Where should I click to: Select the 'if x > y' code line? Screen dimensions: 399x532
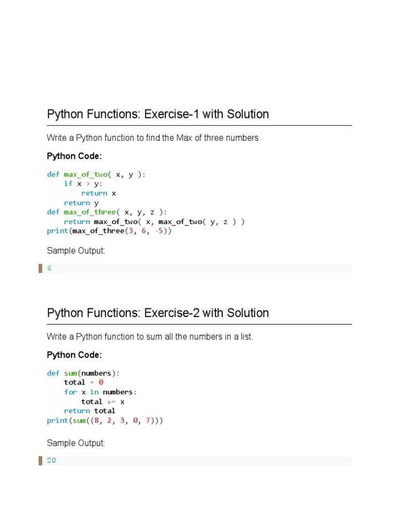(x=83, y=184)
